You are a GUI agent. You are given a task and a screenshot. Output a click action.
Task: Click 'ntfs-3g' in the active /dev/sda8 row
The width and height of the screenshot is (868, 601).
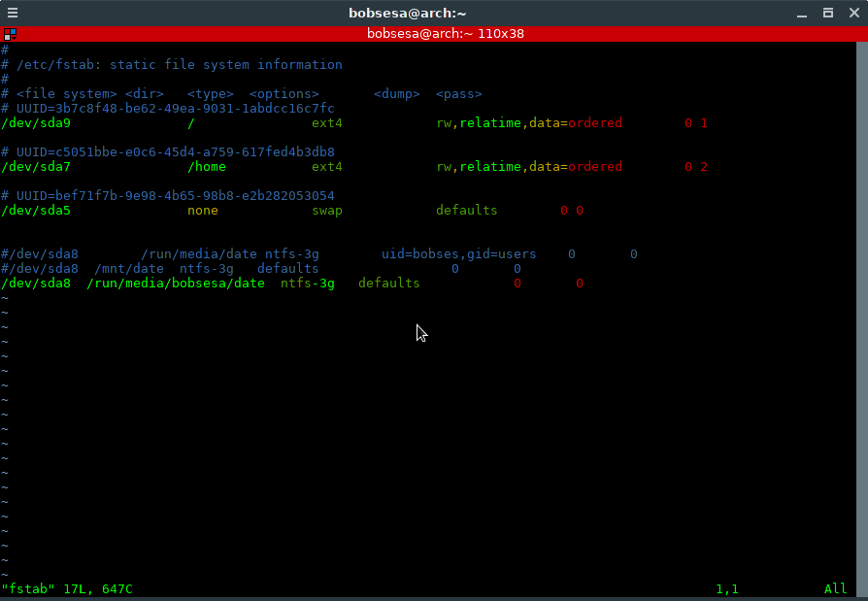307,284
